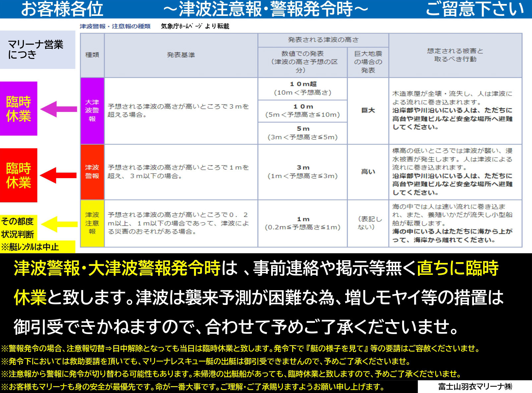Click '富士山羽衣マリーナ㈱' company name
This screenshot has height=393, width=532.
point(475,387)
